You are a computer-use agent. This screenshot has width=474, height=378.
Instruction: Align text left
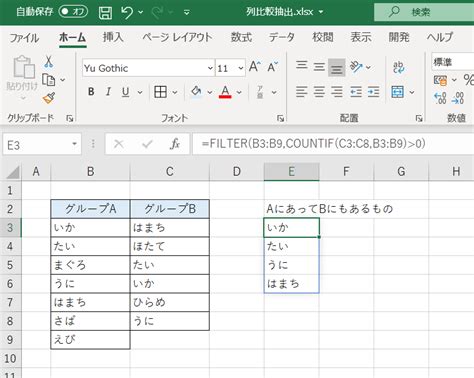pyautogui.click(x=302, y=92)
